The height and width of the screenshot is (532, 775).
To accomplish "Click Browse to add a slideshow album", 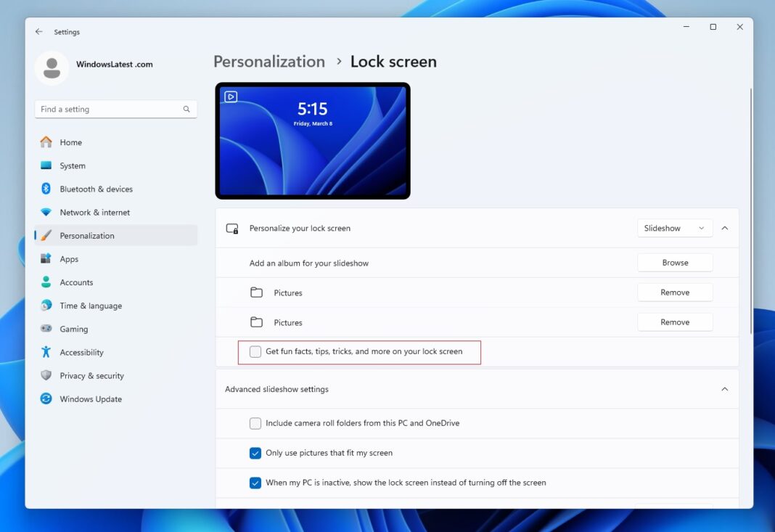I will pos(674,262).
